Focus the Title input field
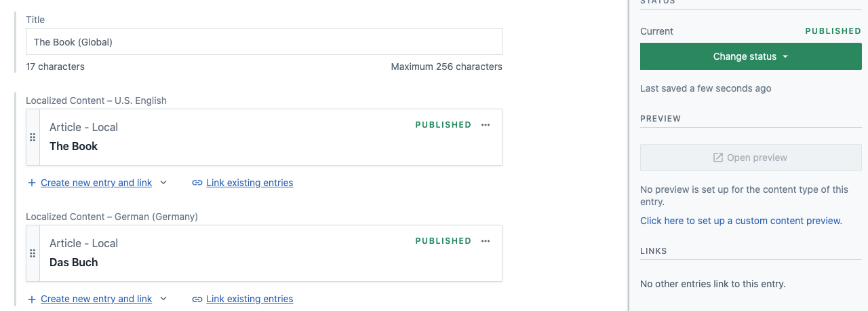The image size is (868, 311). 264,41
